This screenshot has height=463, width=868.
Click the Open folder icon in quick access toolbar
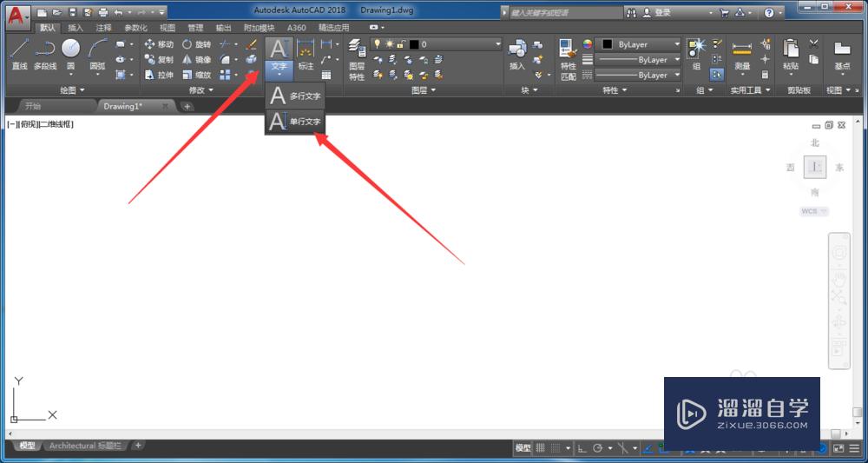(x=57, y=12)
